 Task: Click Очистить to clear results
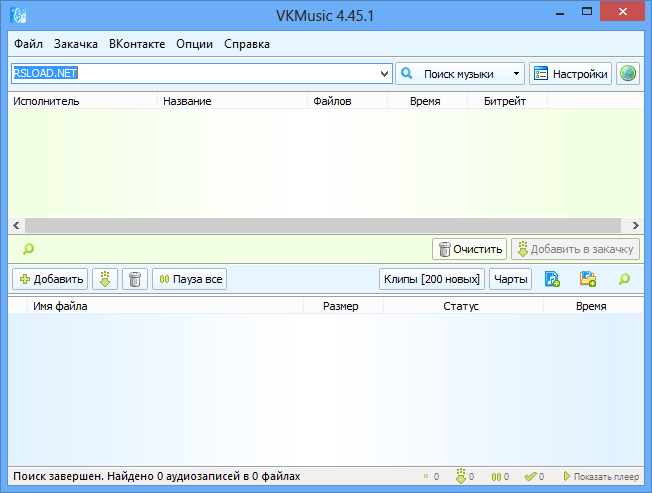point(469,249)
